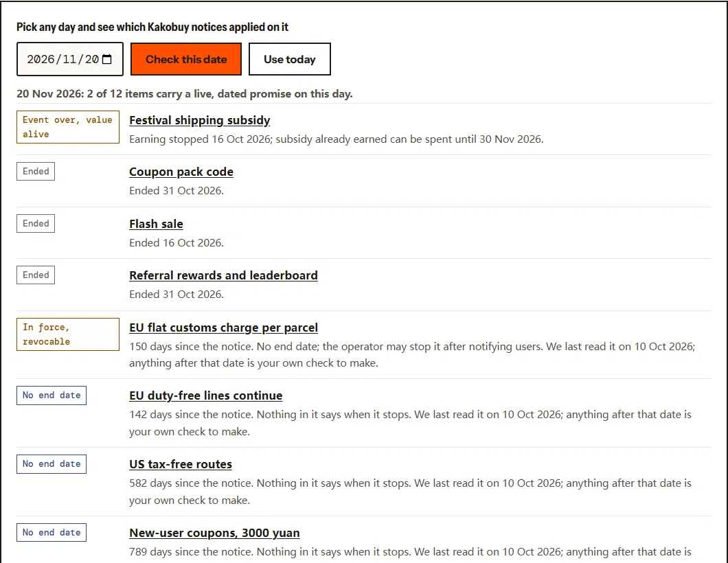Click the date field showing 2026/11/20
This screenshot has width=728, height=563.
(70, 59)
